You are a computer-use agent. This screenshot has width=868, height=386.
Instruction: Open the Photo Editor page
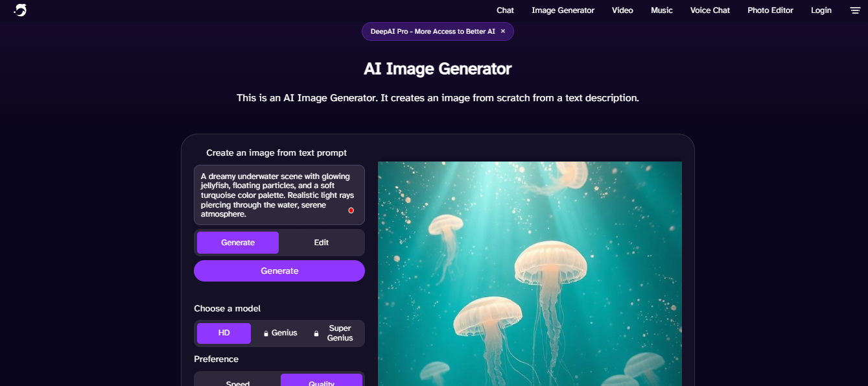point(770,10)
